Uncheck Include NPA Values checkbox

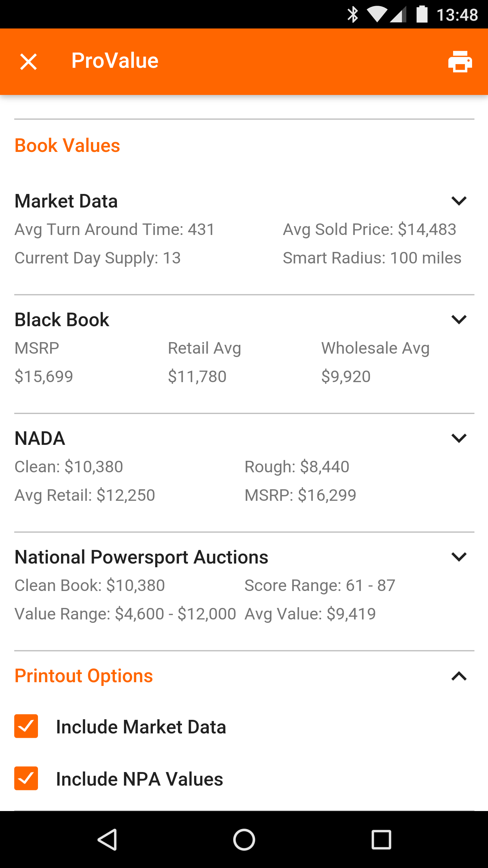[26, 778]
